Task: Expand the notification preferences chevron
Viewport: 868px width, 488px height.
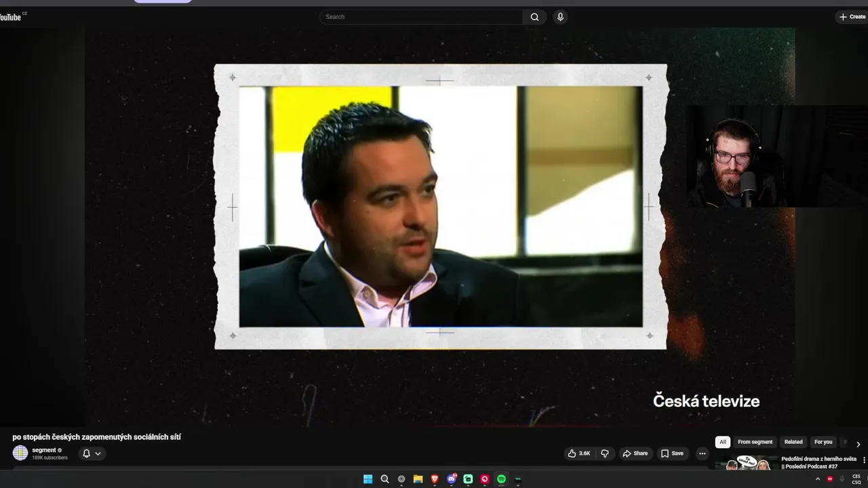Action: tap(98, 453)
